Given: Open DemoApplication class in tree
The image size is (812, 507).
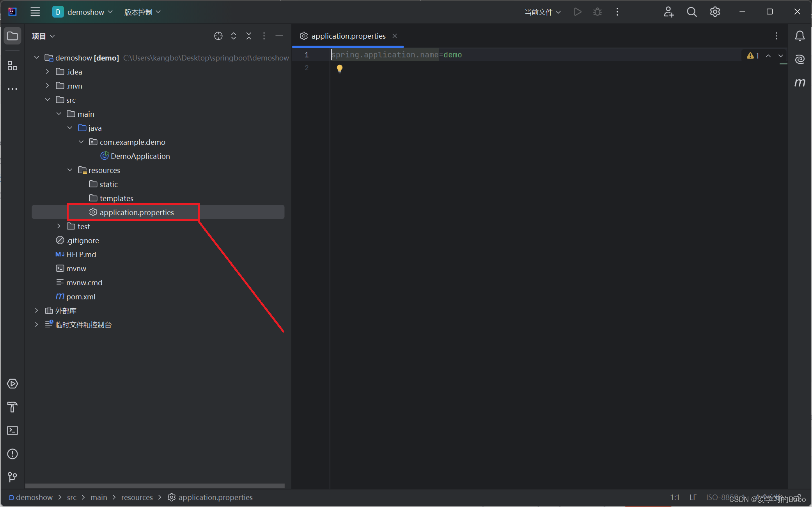Looking at the screenshot, I should point(140,156).
